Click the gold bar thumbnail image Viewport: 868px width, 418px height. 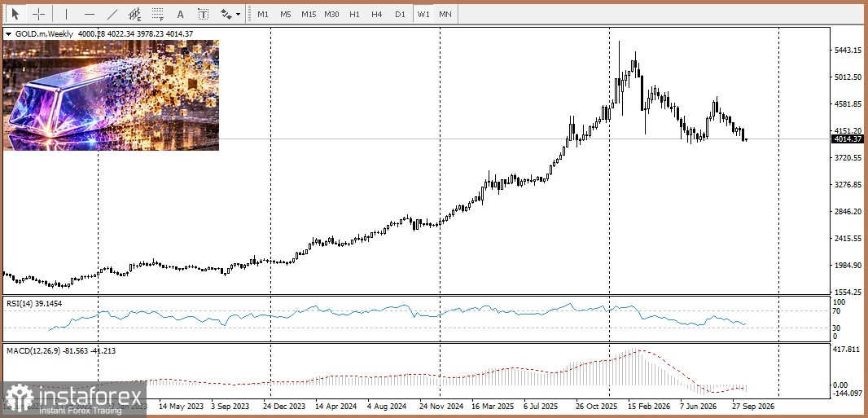pos(111,95)
